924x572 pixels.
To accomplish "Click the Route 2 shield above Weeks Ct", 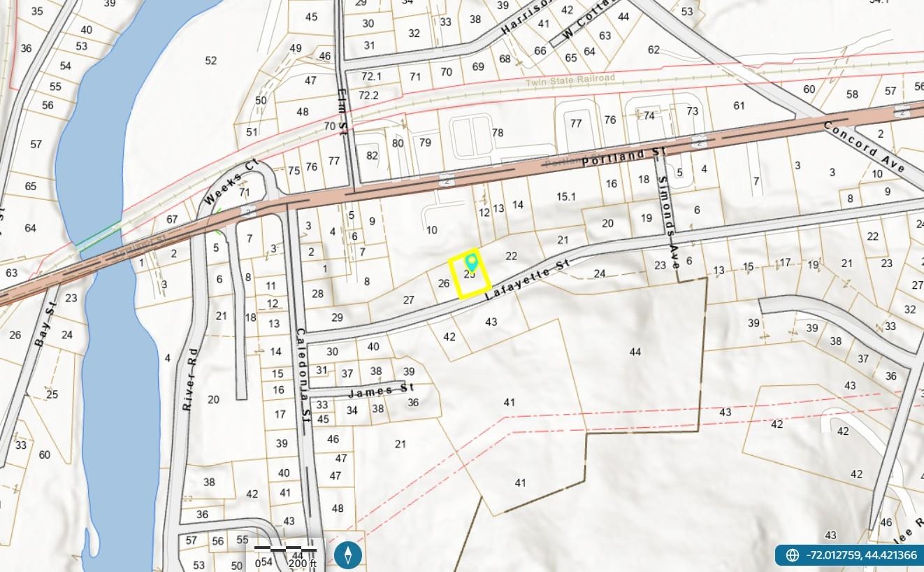I will (247, 210).
